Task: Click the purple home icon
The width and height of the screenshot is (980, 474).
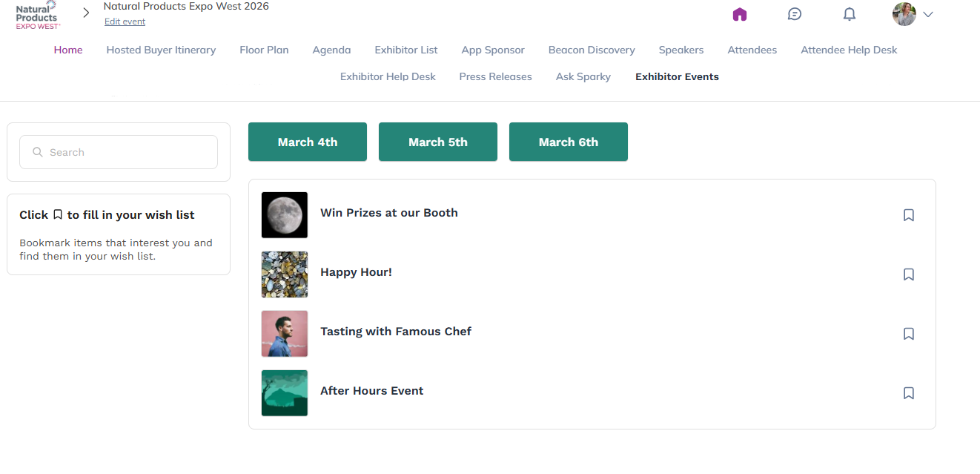Action: (739, 14)
